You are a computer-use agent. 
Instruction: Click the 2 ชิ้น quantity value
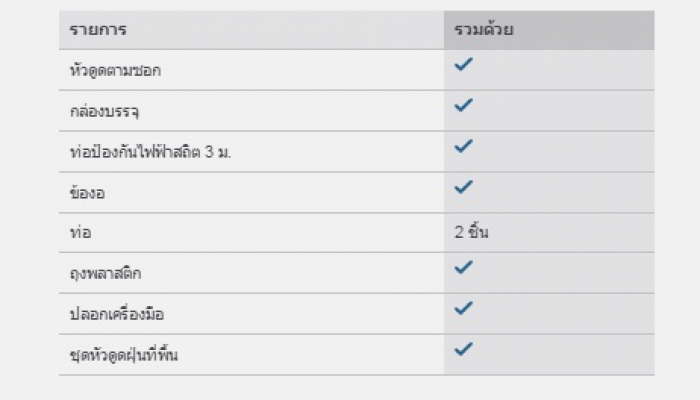click(471, 232)
